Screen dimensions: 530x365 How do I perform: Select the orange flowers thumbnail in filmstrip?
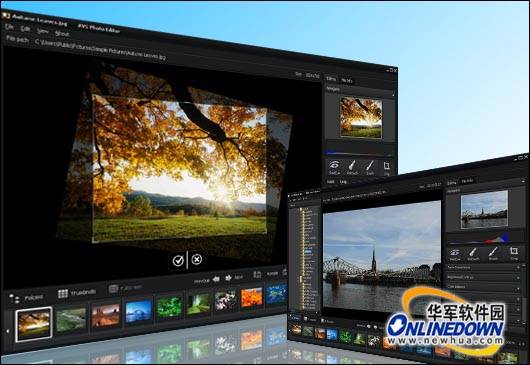coord(252,297)
